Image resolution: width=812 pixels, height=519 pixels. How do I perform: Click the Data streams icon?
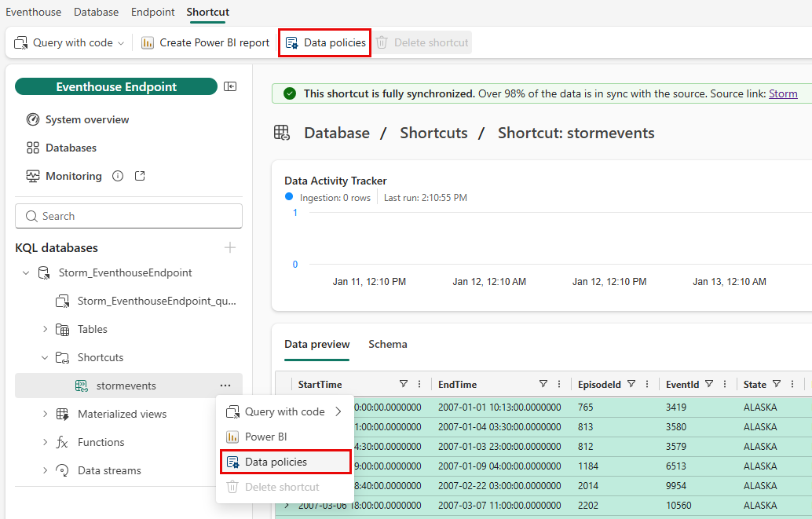(62, 470)
